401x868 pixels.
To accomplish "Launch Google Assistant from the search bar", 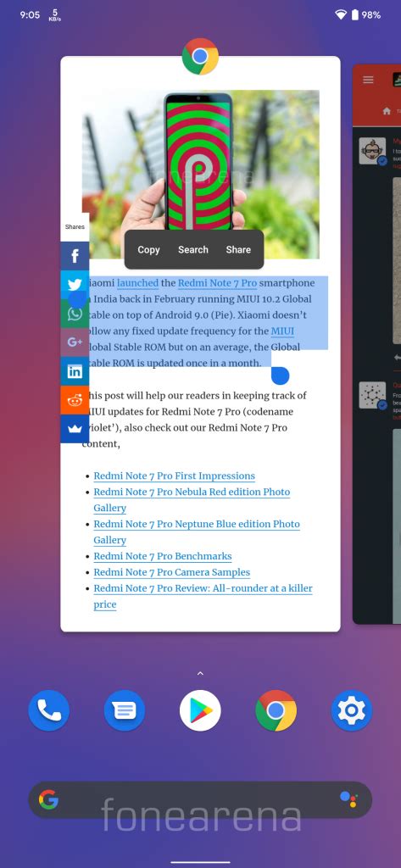I will coord(349,799).
